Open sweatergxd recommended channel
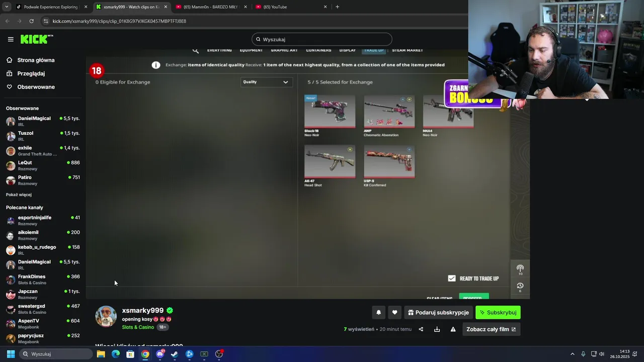 43,309
